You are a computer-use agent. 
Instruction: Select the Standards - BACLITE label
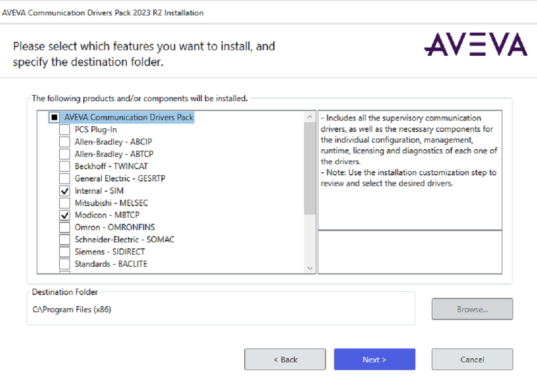click(x=111, y=264)
